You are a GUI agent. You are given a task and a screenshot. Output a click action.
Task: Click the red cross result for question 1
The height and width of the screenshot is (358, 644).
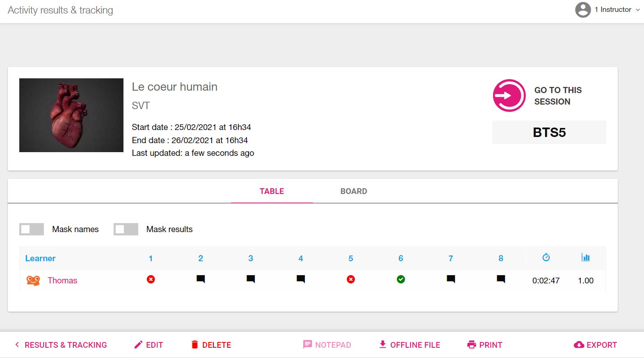tap(151, 279)
